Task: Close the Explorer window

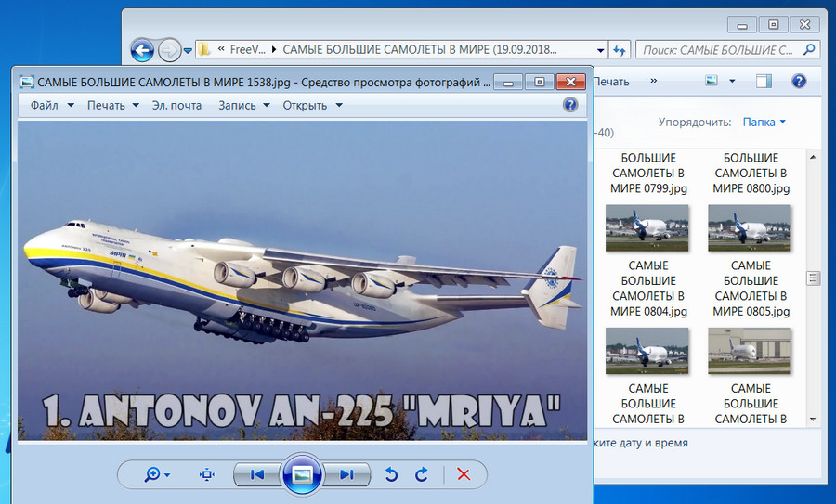Action: [x=805, y=25]
